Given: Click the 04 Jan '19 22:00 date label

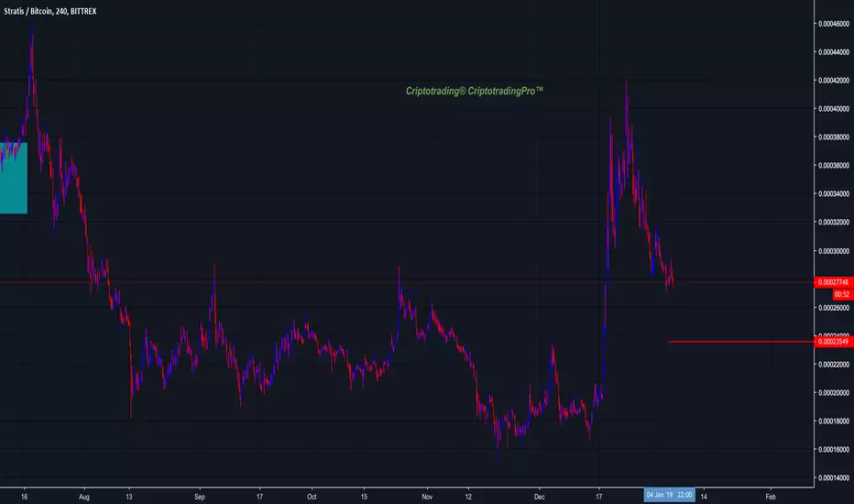Looking at the screenshot, I should click(x=670, y=495).
